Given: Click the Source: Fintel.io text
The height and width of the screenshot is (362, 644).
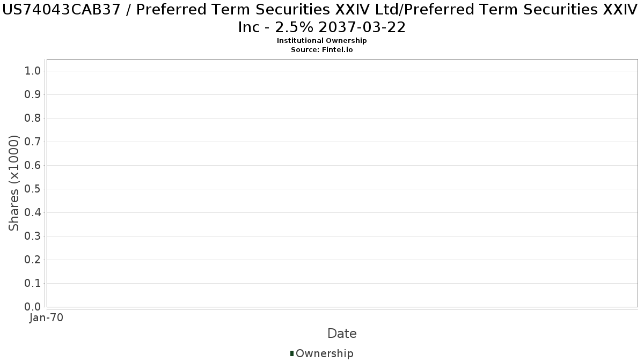Looking at the screenshot, I should pyautogui.click(x=322, y=49).
